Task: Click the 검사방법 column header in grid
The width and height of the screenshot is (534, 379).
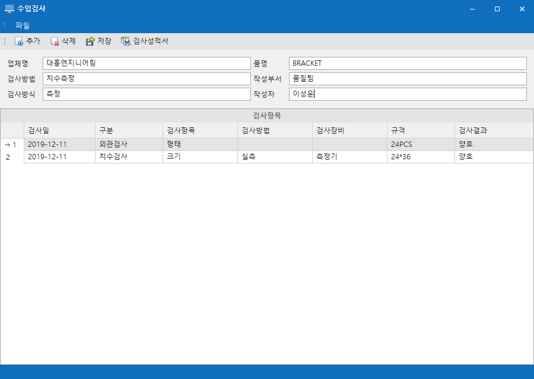Action: [275, 130]
